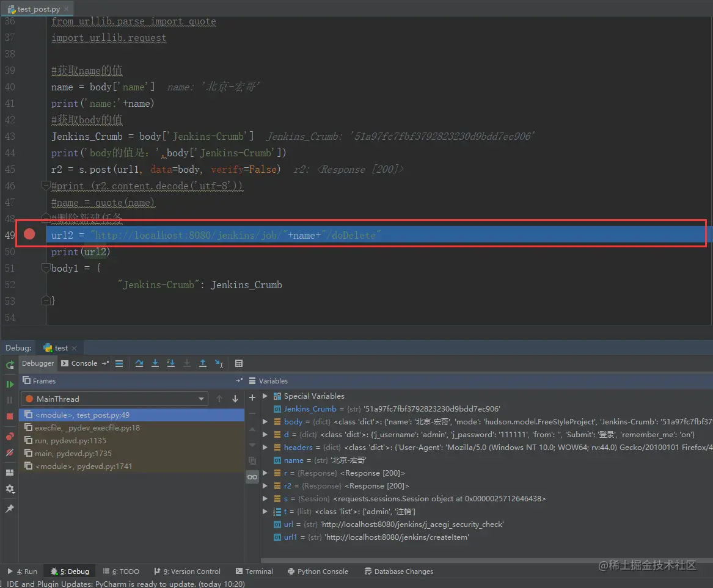
Task: Select frame <module>, pydevd.py:1741
Action: (x=132, y=466)
